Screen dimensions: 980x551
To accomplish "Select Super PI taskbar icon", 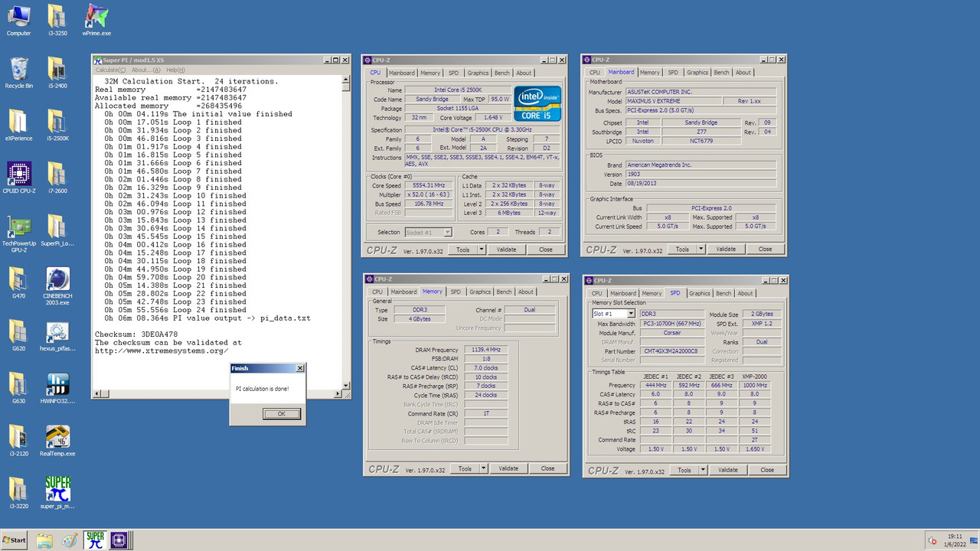I will pyautogui.click(x=95, y=540).
